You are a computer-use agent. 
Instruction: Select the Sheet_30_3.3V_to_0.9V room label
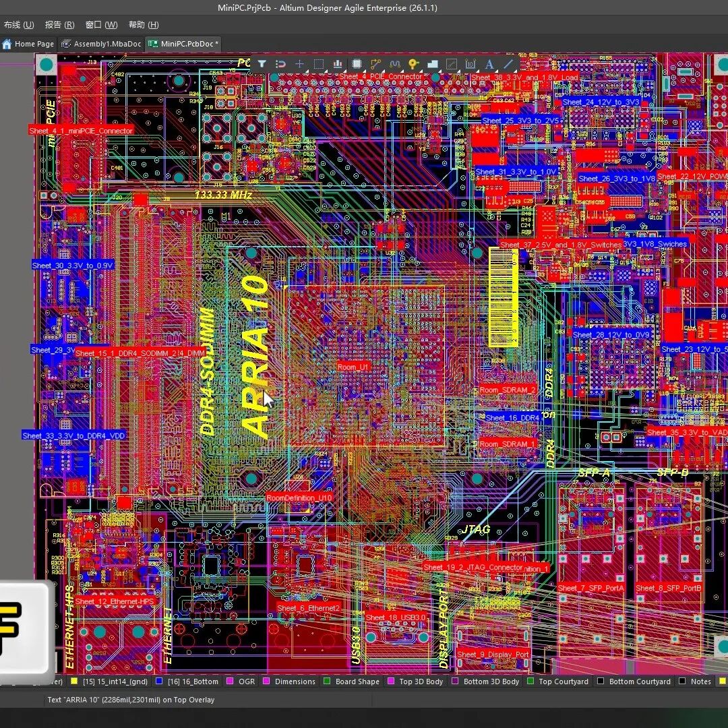(73, 266)
